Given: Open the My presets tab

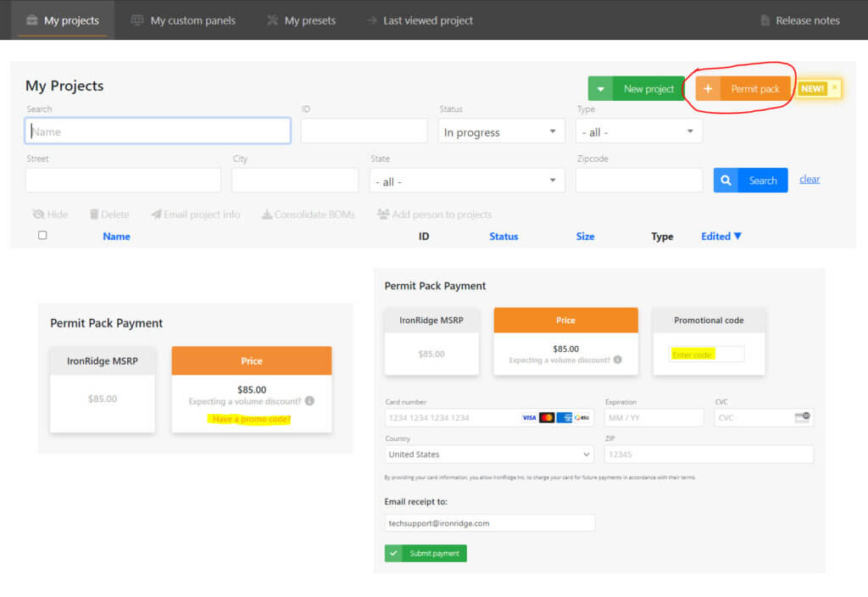Looking at the screenshot, I should click(x=301, y=20).
